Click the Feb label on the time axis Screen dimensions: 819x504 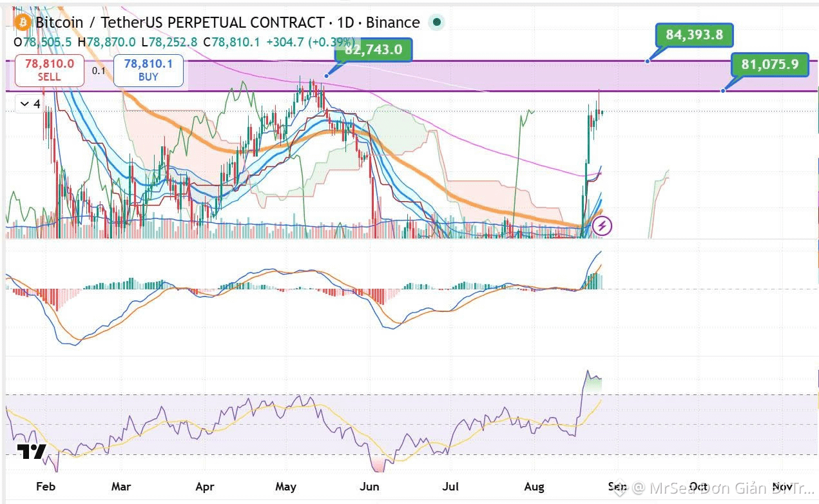click(x=46, y=487)
